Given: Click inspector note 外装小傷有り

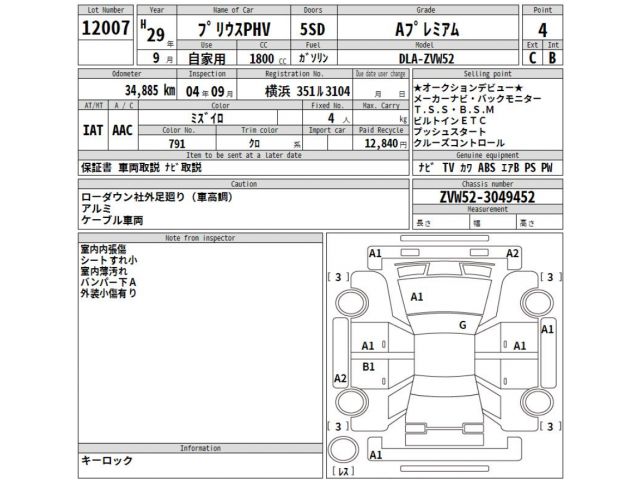Looking at the screenshot, I should [x=109, y=293].
